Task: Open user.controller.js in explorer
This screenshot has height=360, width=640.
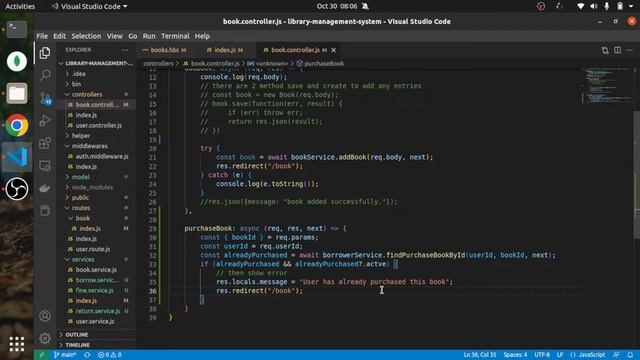Action: tap(98, 125)
